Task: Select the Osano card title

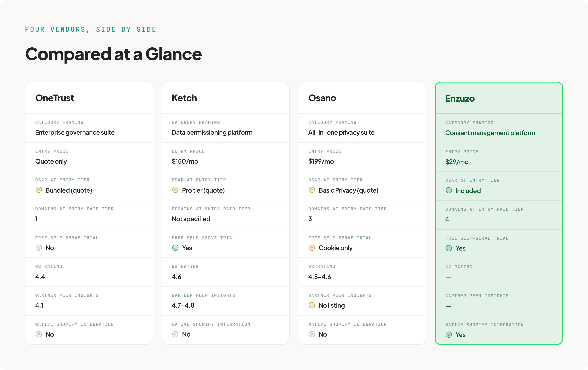Action: 322,98
